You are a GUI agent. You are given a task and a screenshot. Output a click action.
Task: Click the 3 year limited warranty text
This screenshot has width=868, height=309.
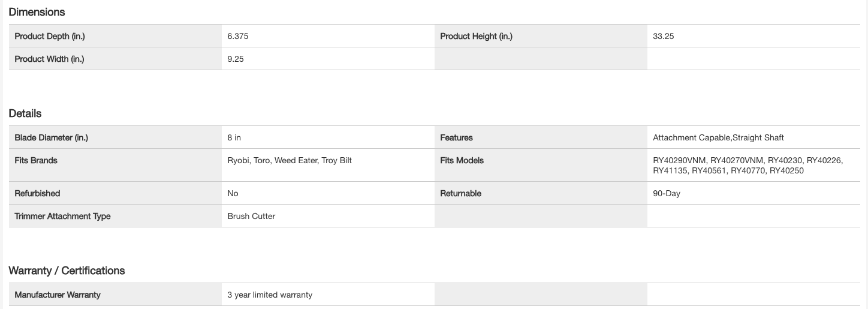pos(270,295)
